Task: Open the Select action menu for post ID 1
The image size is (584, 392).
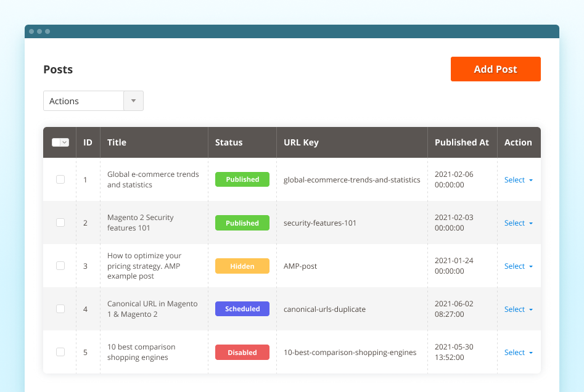Action: [518, 179]
